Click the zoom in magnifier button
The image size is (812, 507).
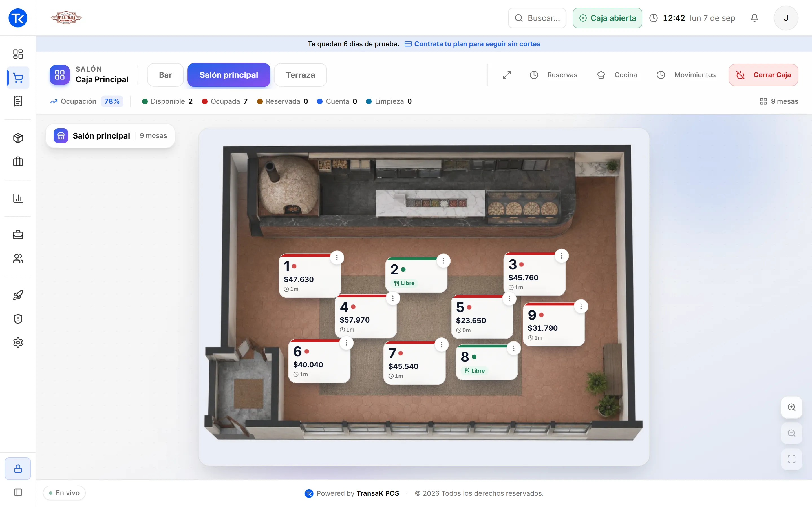(x=791, y=407)
